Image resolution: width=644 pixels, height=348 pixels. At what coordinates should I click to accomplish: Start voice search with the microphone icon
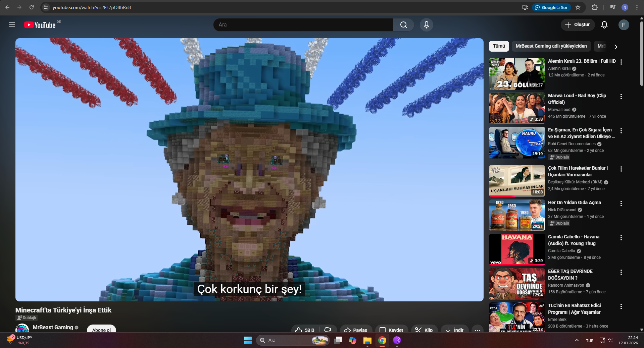coord(426,25)
